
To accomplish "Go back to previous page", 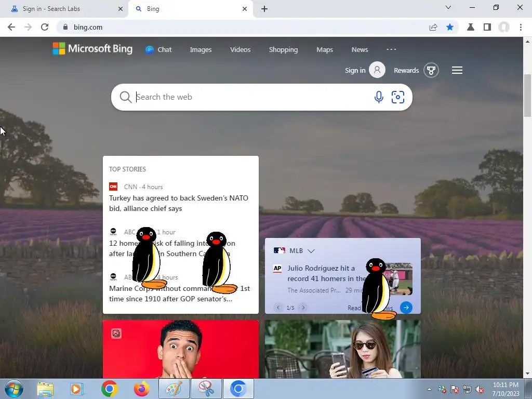I will (x=11, y=27).
